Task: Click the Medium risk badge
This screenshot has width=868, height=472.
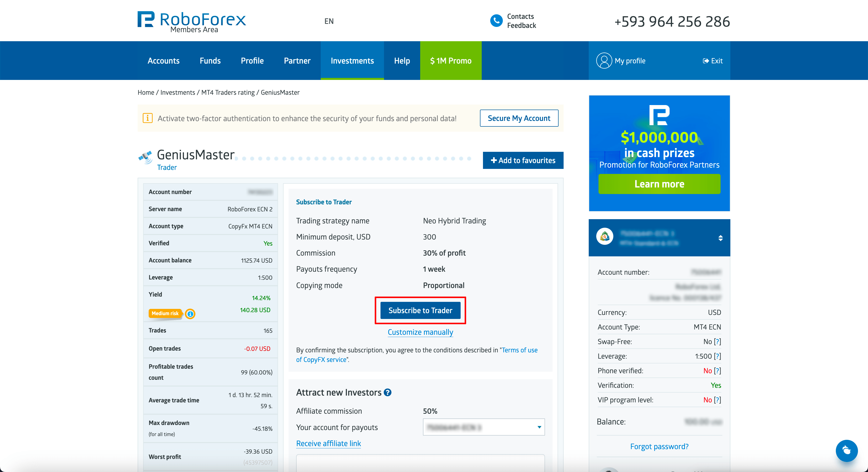Action: (165, 313)
